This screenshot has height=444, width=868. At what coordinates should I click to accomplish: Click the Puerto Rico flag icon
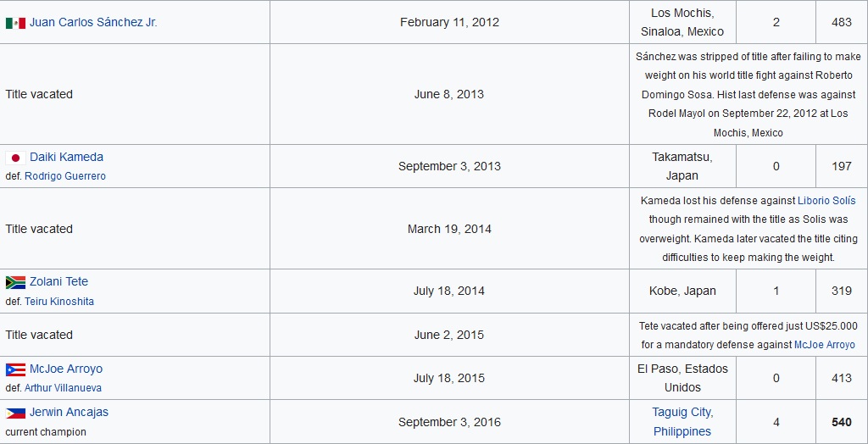coord(15,369)
